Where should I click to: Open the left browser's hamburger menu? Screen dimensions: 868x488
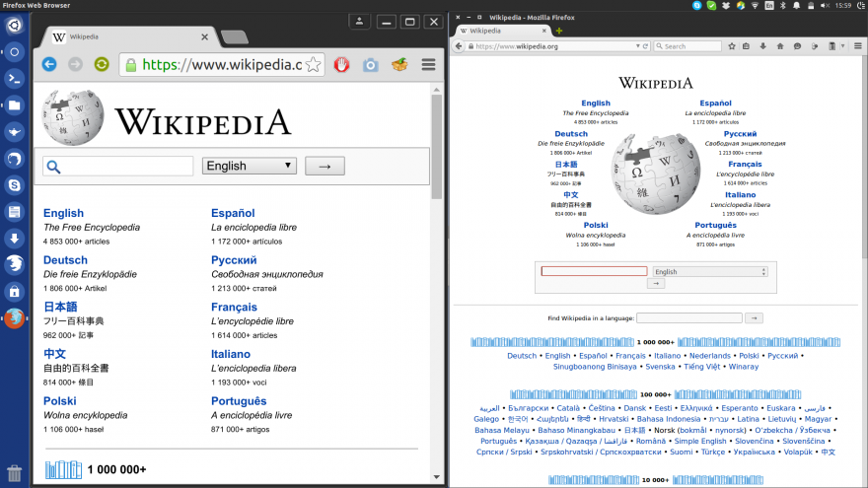tap(428, 65)
